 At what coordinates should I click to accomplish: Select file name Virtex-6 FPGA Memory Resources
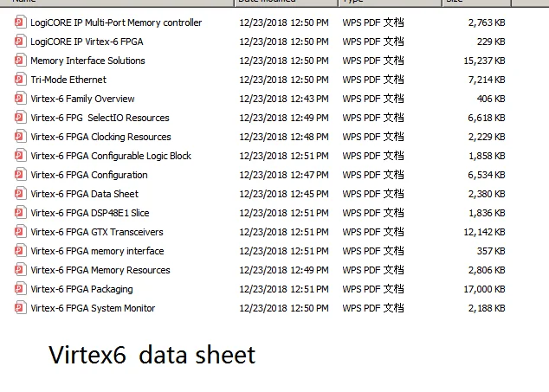tap(100, 270)
